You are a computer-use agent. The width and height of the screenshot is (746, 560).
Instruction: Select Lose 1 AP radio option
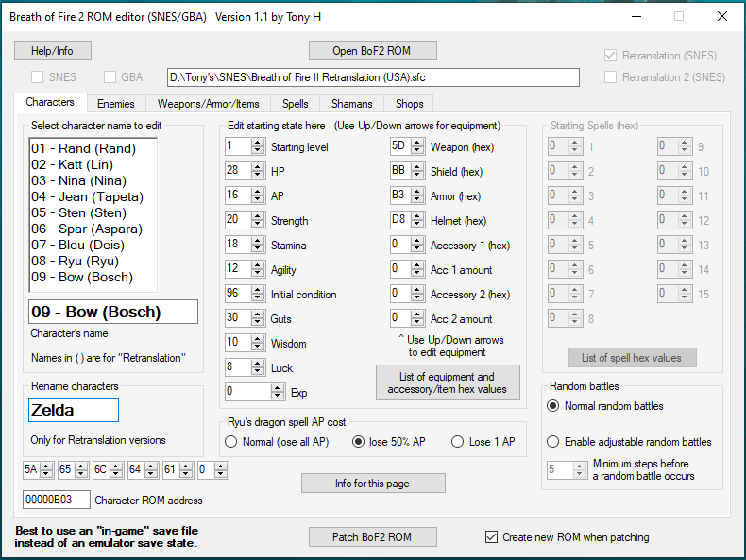pyautogui.click(x=457, y=442)
